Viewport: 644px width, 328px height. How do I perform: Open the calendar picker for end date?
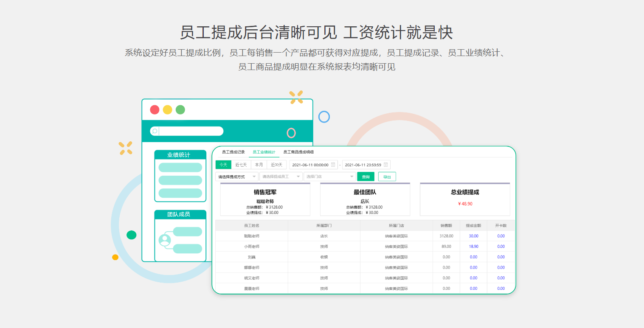pos(385,165)
